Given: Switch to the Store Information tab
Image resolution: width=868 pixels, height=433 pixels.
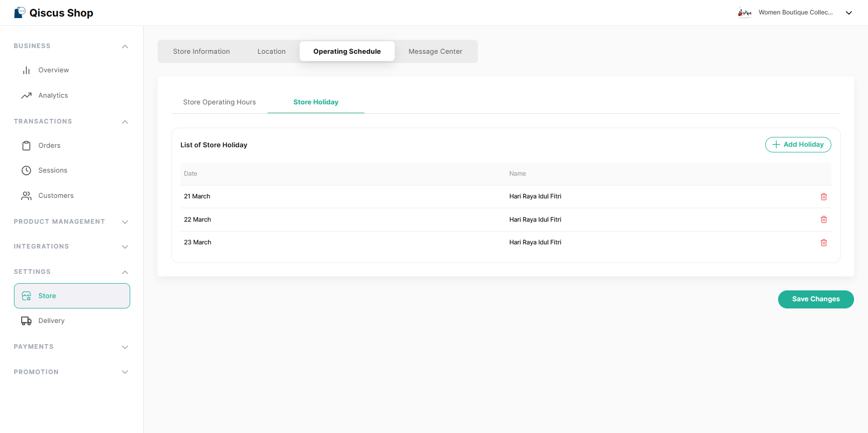Looking at the screenshot, I should coord(202,52).
